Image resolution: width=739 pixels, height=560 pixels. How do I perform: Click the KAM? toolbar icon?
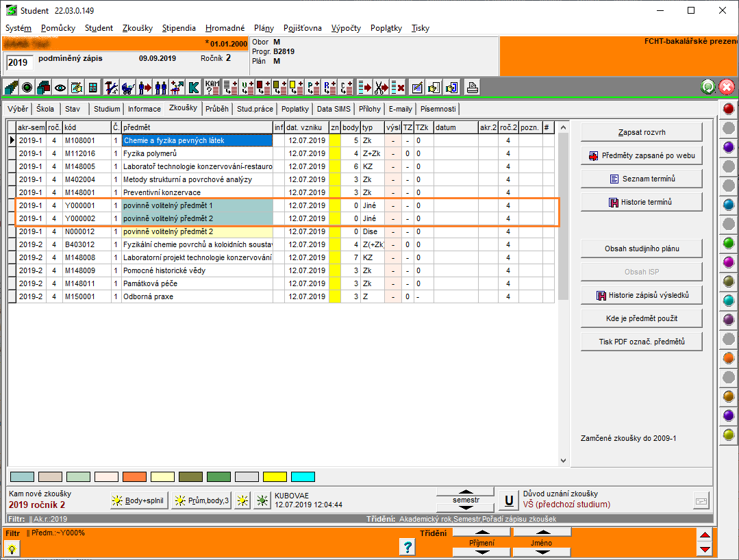(x=213, y=88)
